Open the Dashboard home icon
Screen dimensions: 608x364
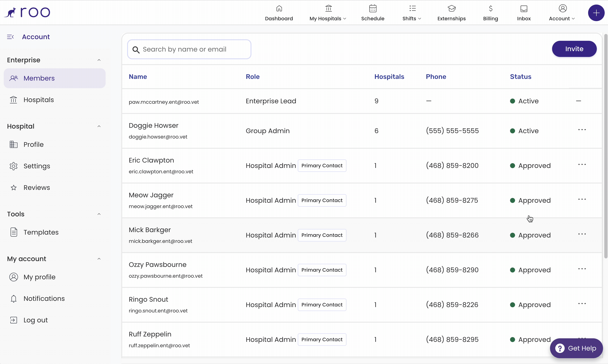tap(279, 8)
